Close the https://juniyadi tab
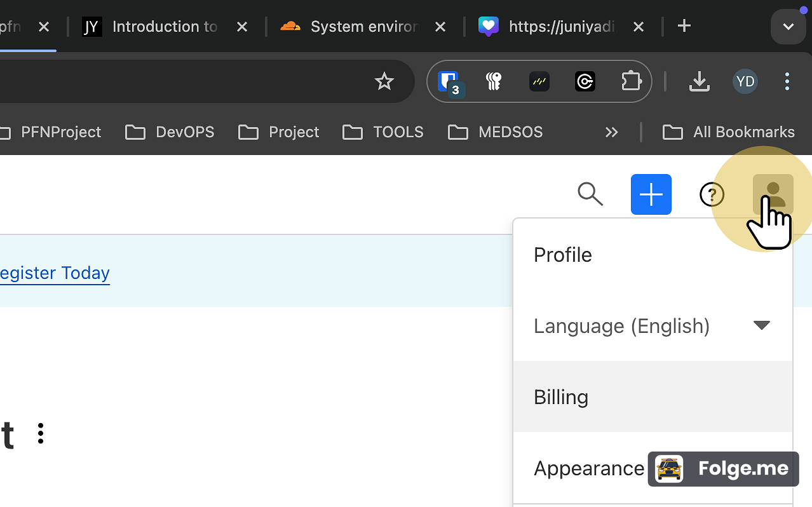This screenshot has width=812, height=507. [x=639, y=27]
